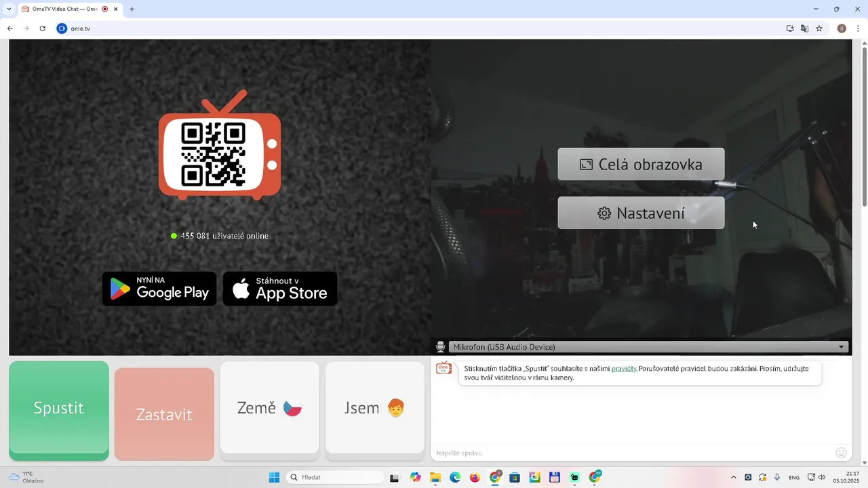
Task: Enable Celá obrazovka fullscreen mode
Action: click(x=641, y=164)
